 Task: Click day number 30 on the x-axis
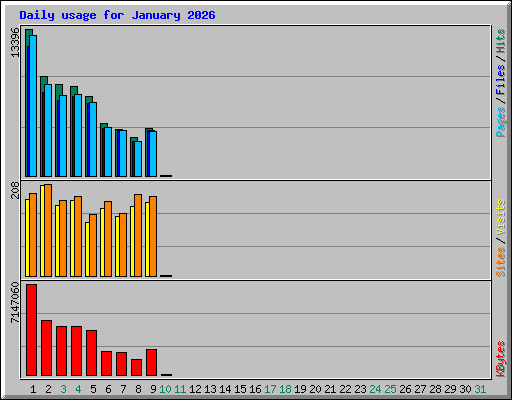(x=465, y=389)
